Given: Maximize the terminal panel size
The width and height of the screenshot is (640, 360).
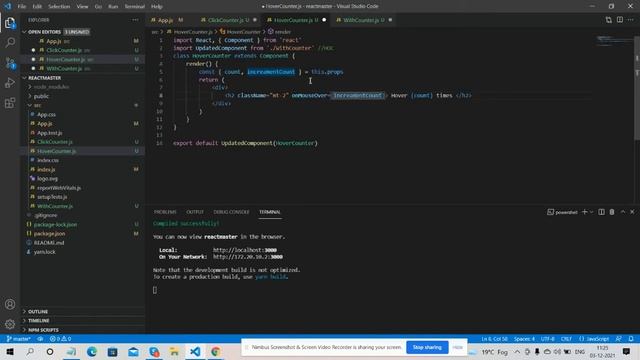Looking at the screenshot, I should point(622,212).
